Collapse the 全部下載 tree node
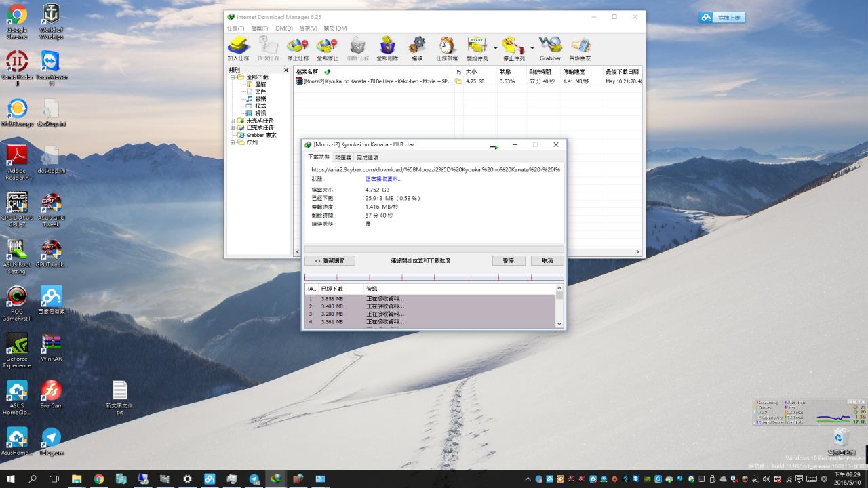The width and height of the screenshot is (868, 488). point(233,77)
